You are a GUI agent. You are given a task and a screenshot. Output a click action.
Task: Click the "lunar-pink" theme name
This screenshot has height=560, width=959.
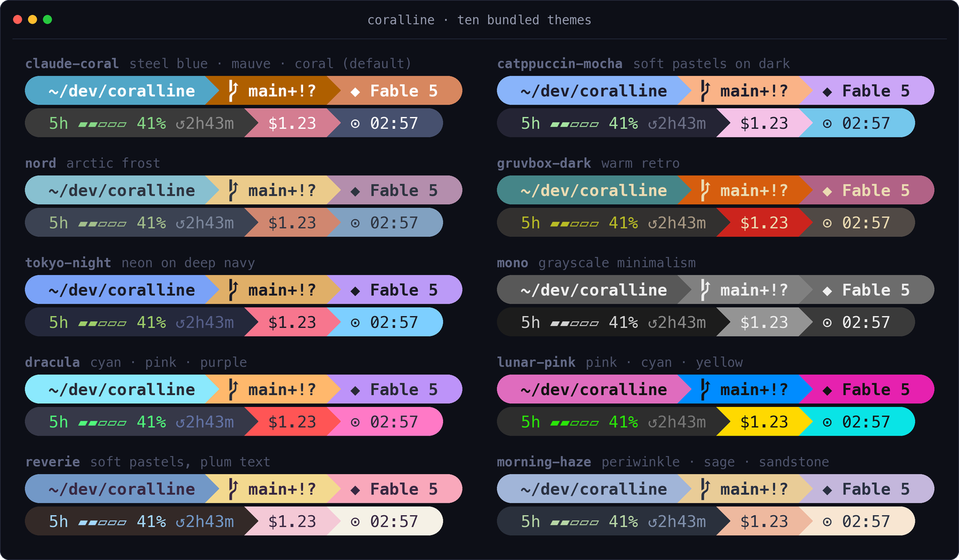point(536,362)
